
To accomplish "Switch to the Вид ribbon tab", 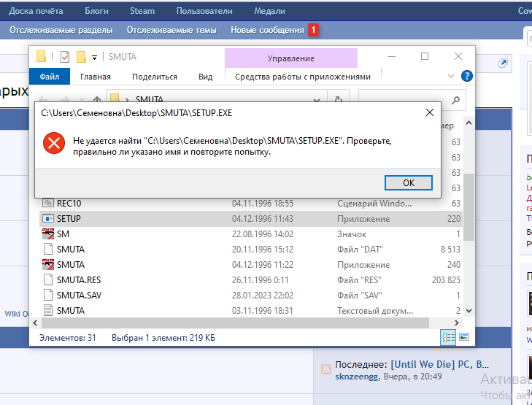I will pos(205,77).
